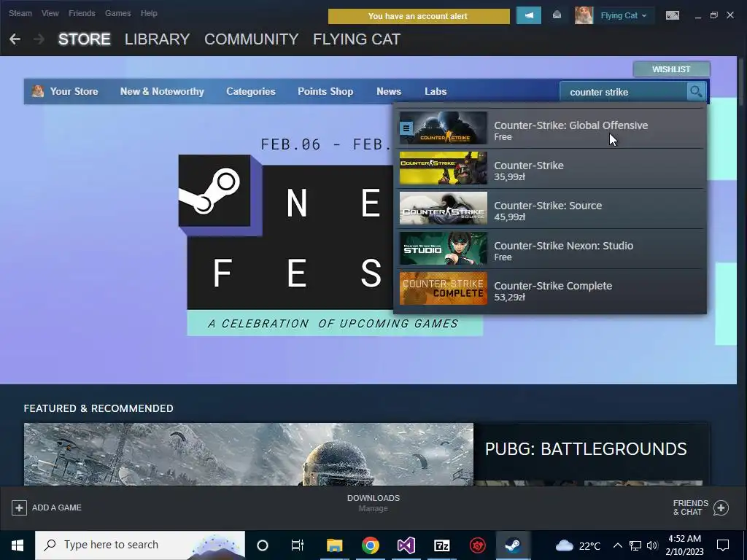Click the Steam taskbar icon
Viewport: 747px width, 560px height.
point(513,545)
